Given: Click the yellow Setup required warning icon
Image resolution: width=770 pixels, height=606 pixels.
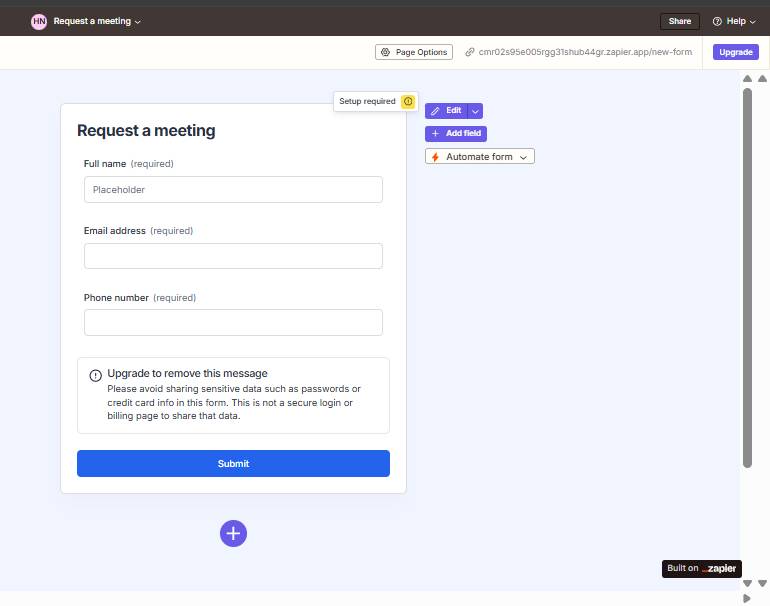Looking at the screenshot, I should [x=408, y=101].
